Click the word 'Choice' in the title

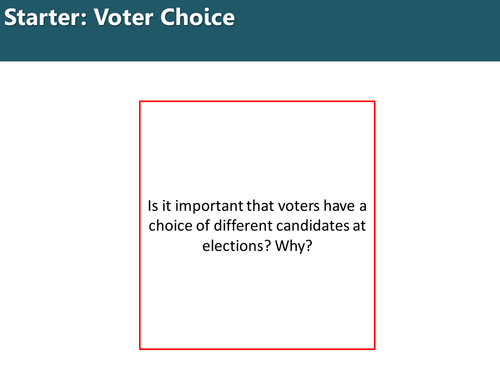pos(198,17)
